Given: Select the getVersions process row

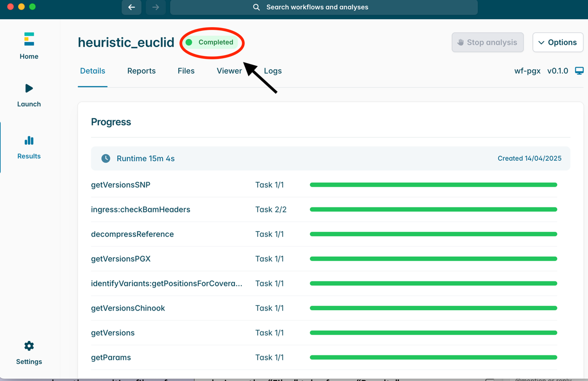Looking at the screenshot, I should click(324, 333).
